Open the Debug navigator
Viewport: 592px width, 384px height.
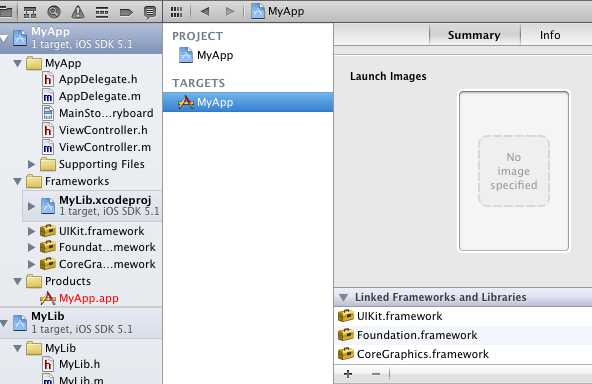pos(102,12)
